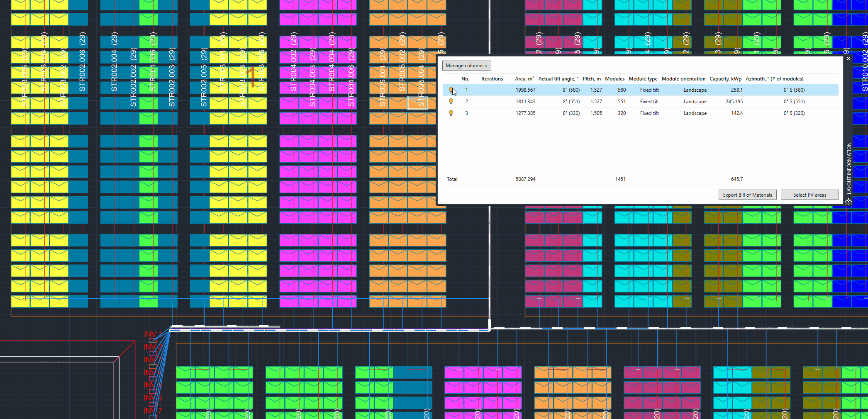Click the INV 1 label on the drawing
Image resolution: width=868 pixels, height=419 pixels.
(153, 333)
